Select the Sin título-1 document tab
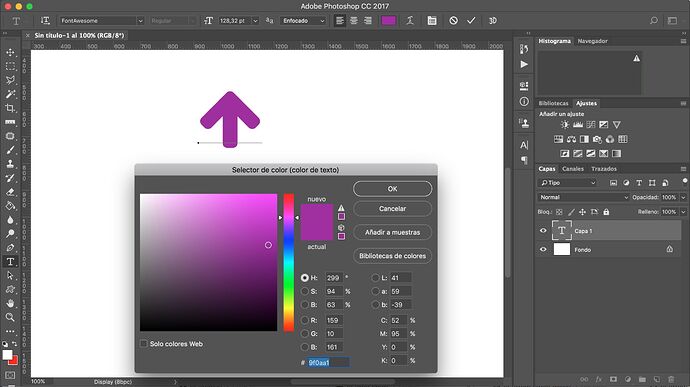 (x=79, y=35)
